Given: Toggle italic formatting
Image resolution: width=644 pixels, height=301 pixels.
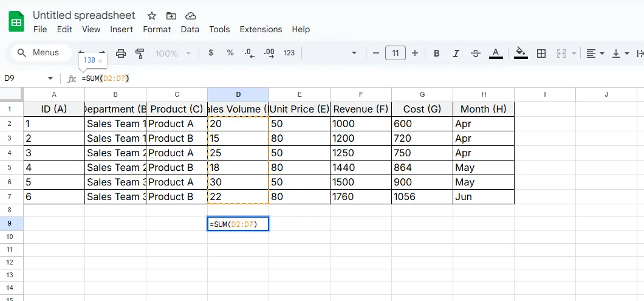Looking at the screenshot, I should [x=456, y=54].
